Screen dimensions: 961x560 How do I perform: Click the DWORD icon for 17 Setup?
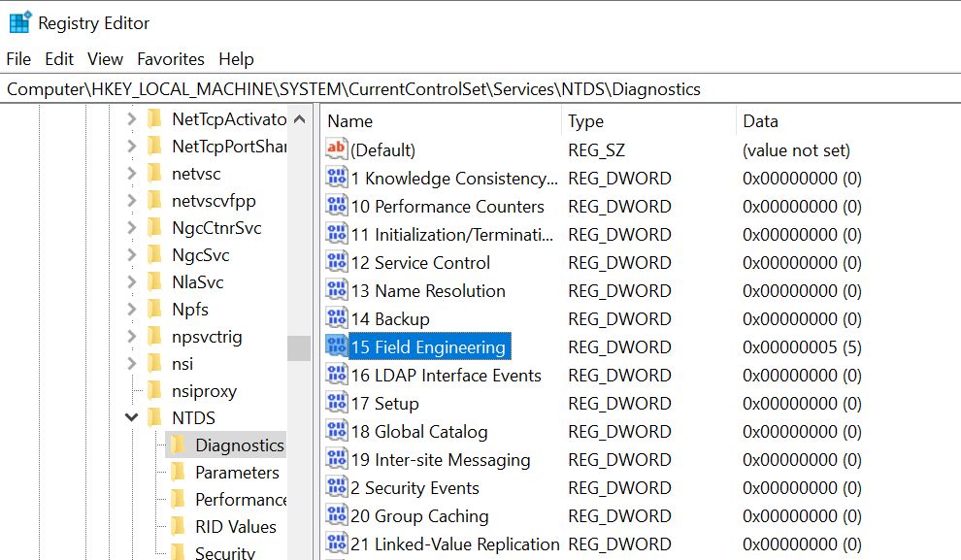[x=336, y=403]
